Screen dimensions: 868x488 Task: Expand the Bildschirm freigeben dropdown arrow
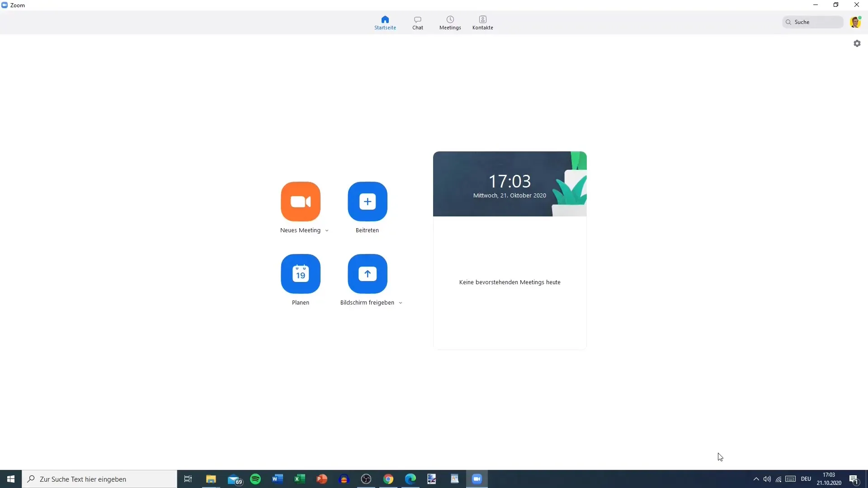point(400,303)
